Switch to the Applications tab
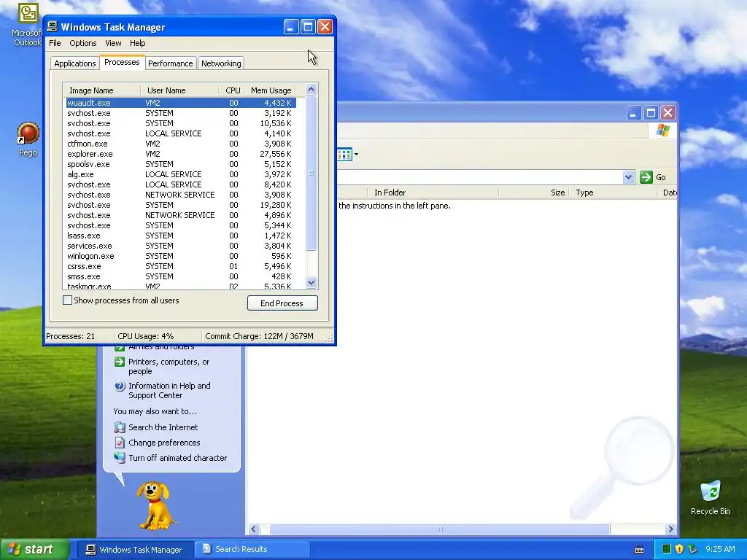 point(75,63)
